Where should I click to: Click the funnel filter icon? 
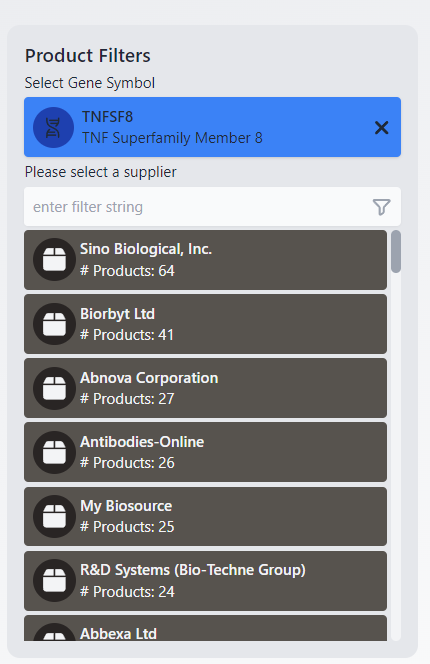[x=381, y=207]
